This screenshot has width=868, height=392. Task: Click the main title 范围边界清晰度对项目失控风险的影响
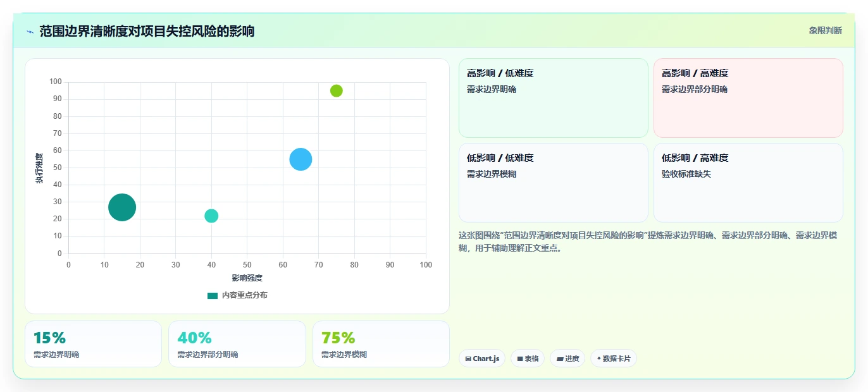[147, 31]
